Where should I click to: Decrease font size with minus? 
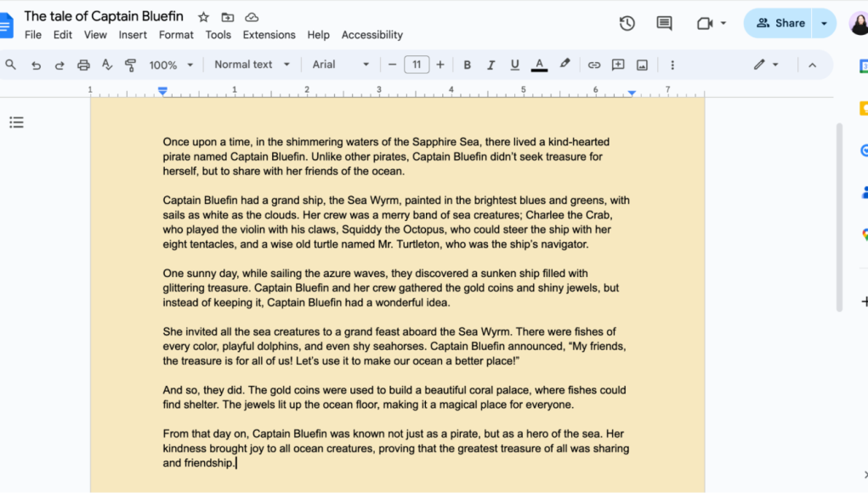[x=393, y=65]
